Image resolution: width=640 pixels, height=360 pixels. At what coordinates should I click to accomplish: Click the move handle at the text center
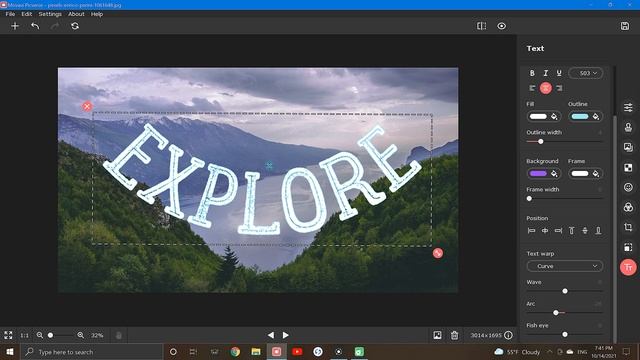click(269, 165)
